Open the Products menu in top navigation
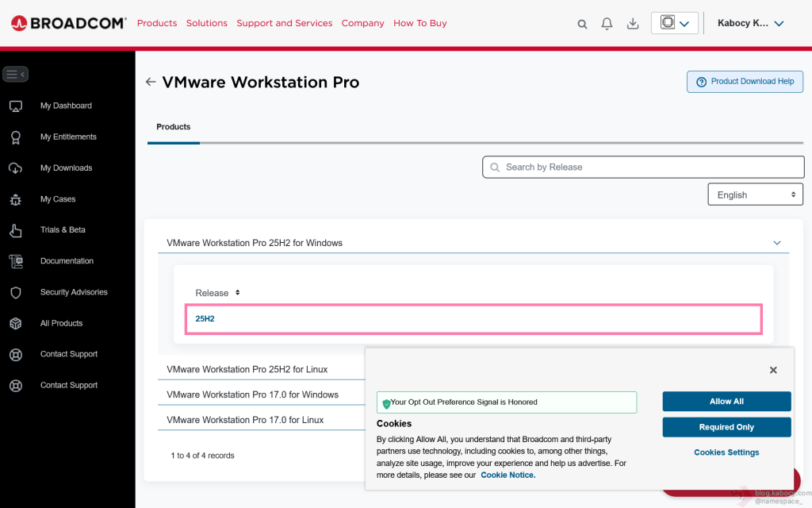Image resolution: width=812 pixels, height=508 pixels. pyautogui.click(x=157, y=23)
